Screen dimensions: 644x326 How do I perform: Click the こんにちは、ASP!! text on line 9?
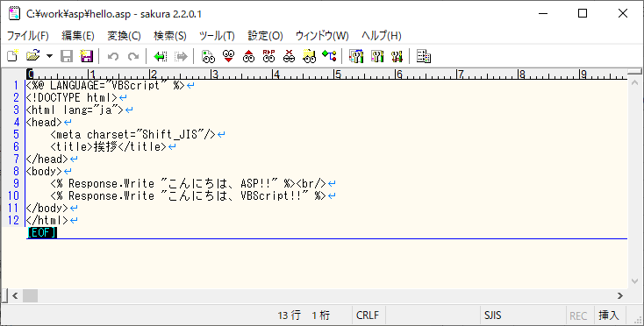click(219, 184)
